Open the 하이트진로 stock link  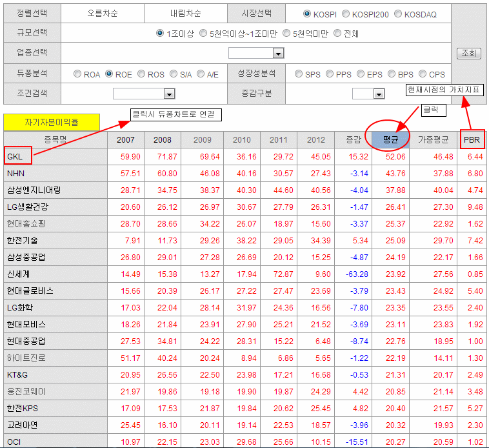point(26,358)
